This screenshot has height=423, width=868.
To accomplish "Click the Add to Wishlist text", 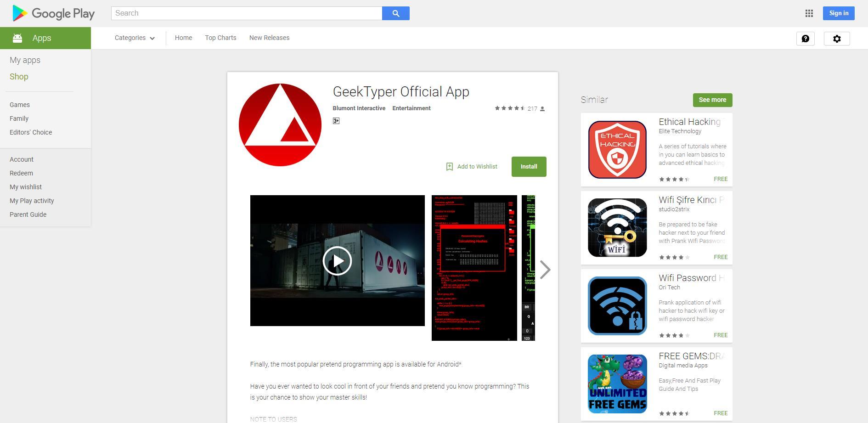I will pyautogui.click(x=477, y=167).
